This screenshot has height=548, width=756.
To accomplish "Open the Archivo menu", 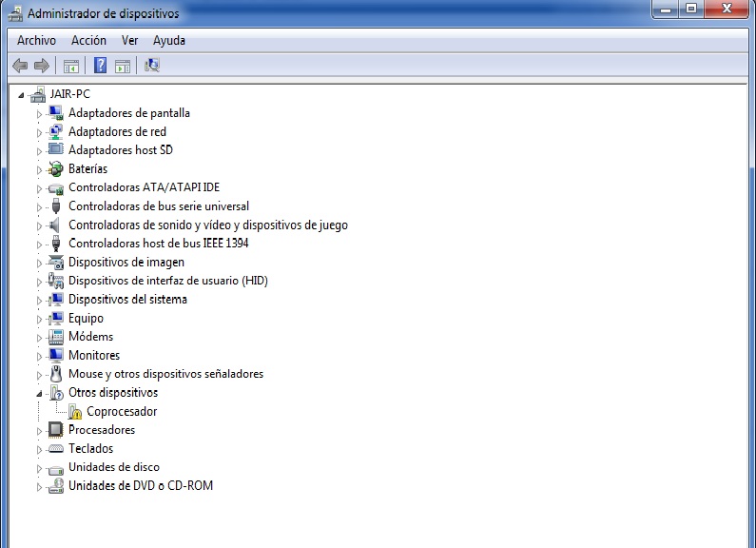I will pos(36,41).
